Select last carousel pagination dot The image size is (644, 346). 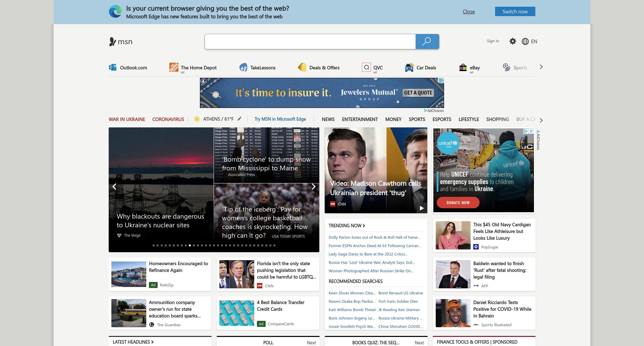tap(274, 245)
